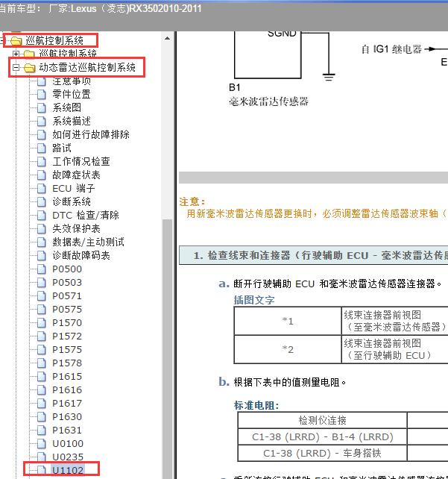Open fault code P0575
Viewport: 448px width, 479px height.
point(67,309)
